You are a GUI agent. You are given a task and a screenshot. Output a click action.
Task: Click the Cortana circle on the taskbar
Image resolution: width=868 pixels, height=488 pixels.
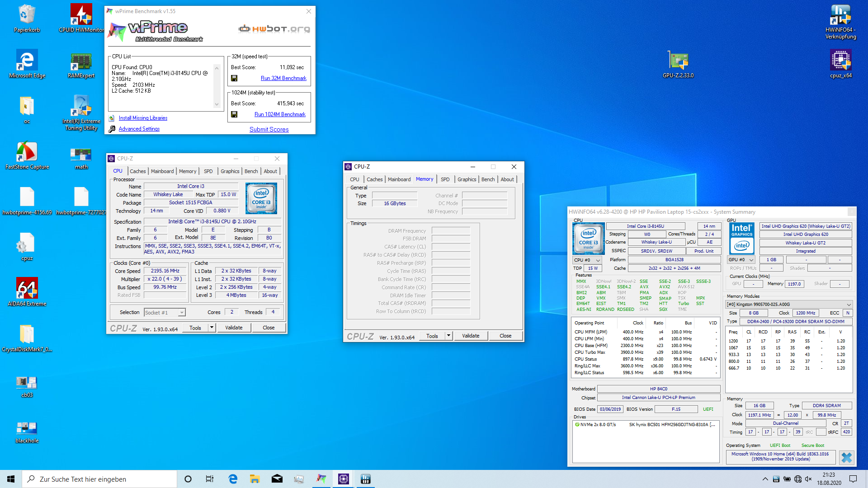pos(188,479)
